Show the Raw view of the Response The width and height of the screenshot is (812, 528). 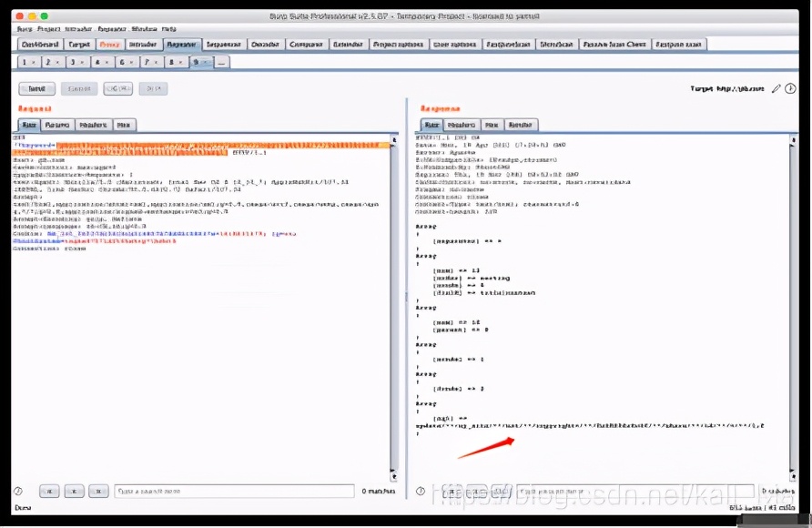click(431, 126)
